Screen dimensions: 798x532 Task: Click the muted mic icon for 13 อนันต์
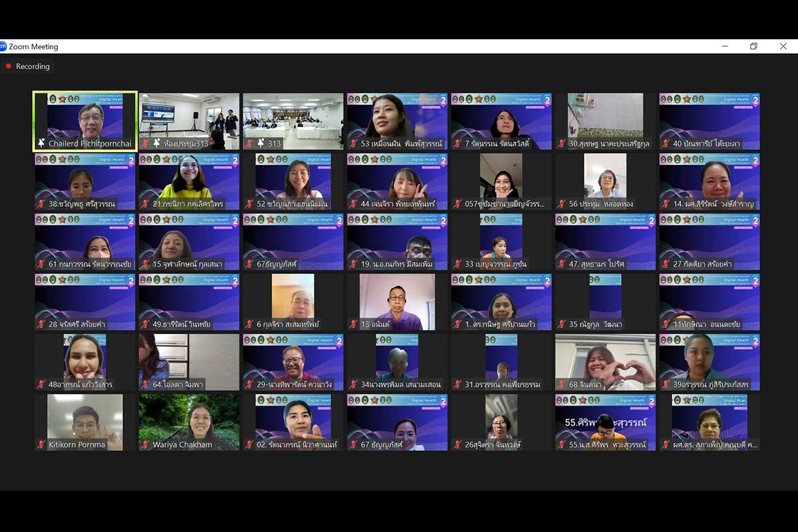[x=354, y=325]
